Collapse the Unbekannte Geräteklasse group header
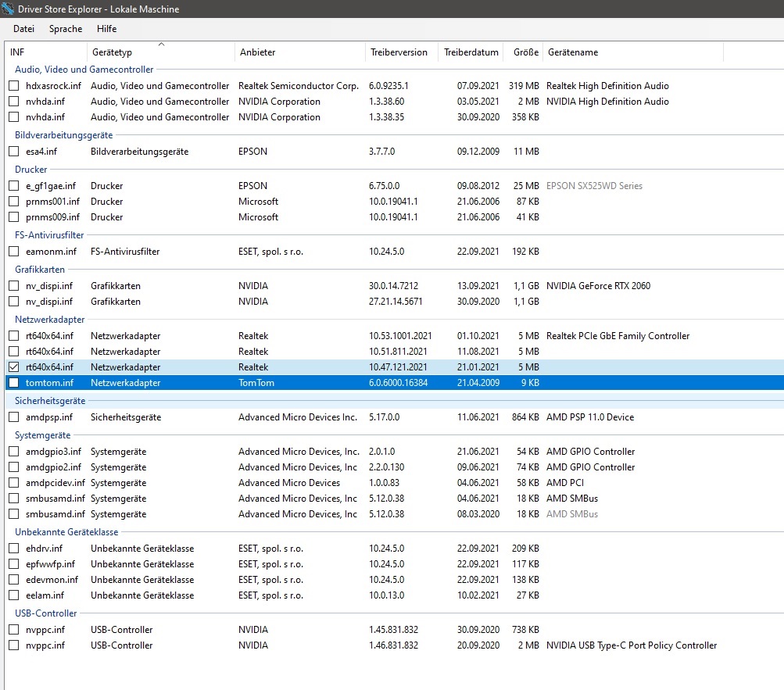 (66, 532)
